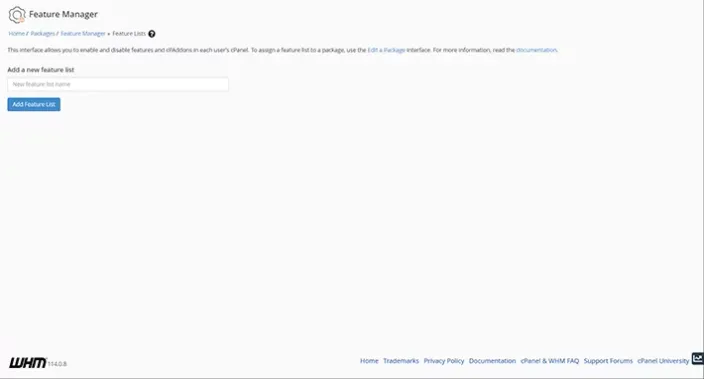
Task: Click the version number 114.0.8 text
Action: tap(57, 364)
